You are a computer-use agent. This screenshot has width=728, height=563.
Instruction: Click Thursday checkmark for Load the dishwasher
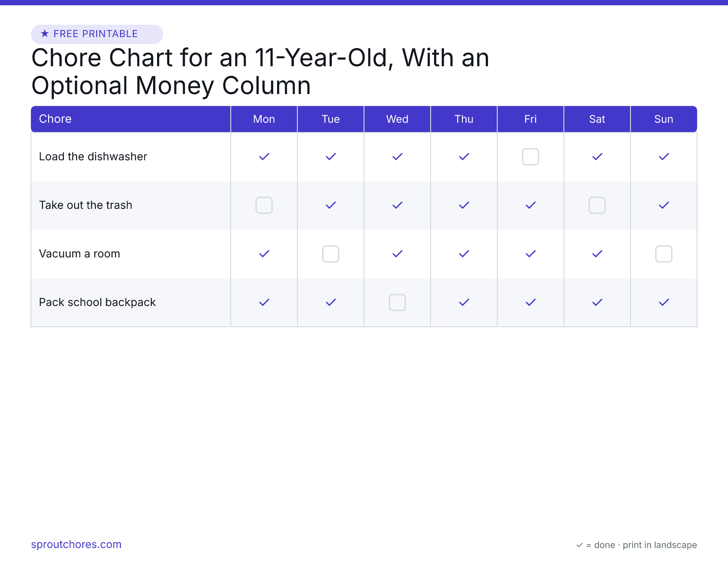(464, 157)
